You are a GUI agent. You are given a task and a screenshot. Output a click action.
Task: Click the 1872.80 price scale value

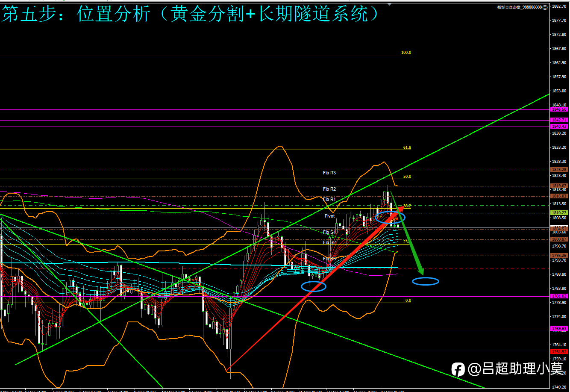[560, 34]
